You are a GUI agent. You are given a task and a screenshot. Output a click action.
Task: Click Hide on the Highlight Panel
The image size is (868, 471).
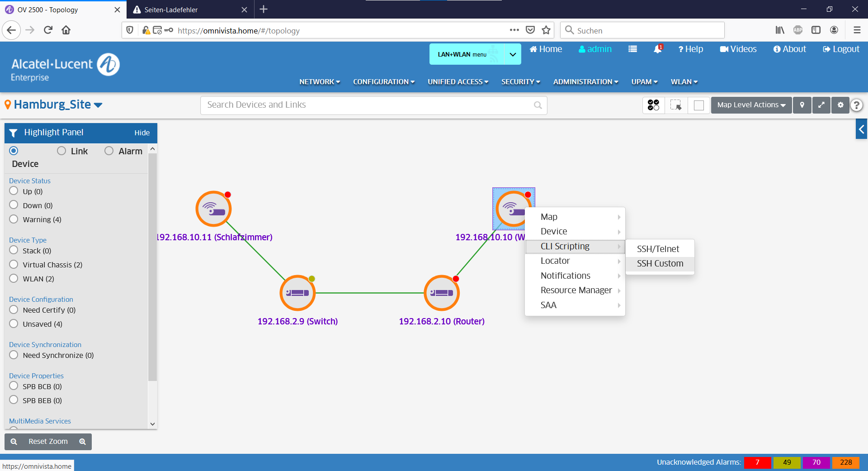point(142,133)
